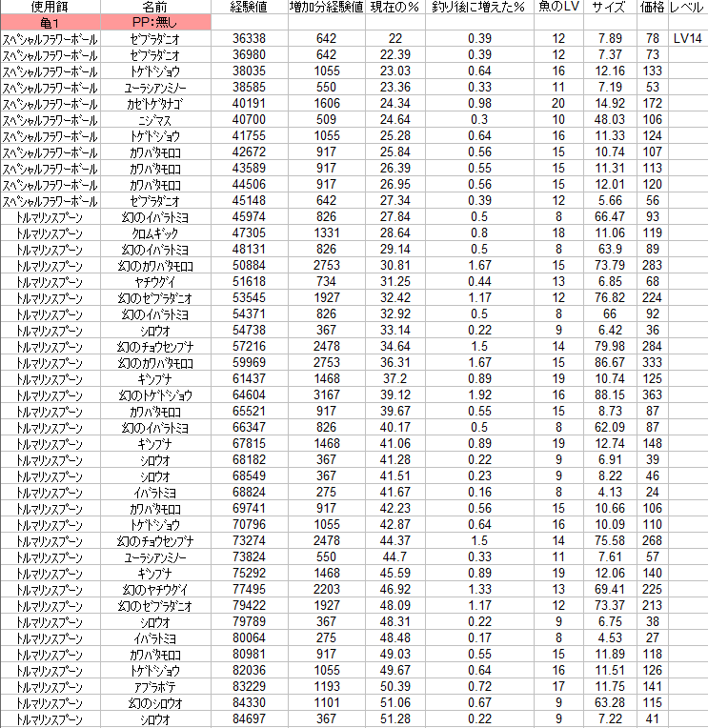Click experience value 38585

[249, 88]
